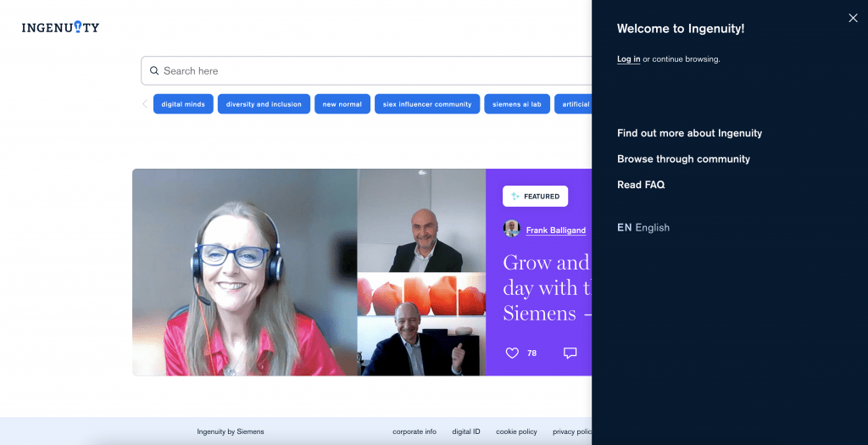The height and width of the screenshot is (445, 868).
Task: Click the Ingenuity by Siemens footer text
Action: (231, 431)
